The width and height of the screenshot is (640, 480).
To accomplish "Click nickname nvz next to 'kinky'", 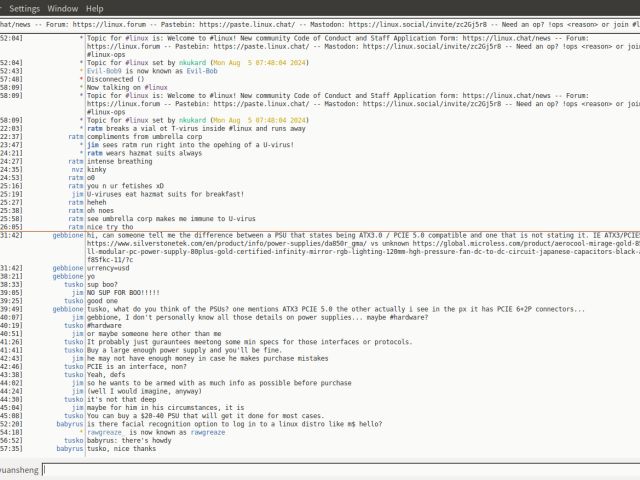I will [76, 169].
